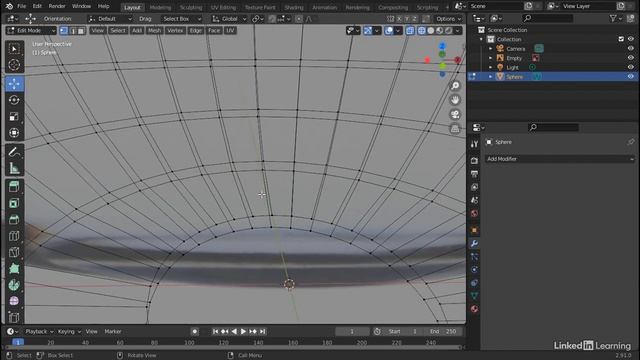640x360 pixels.
Task: Select the Smooth tool
Action: (x=14, y=301)
